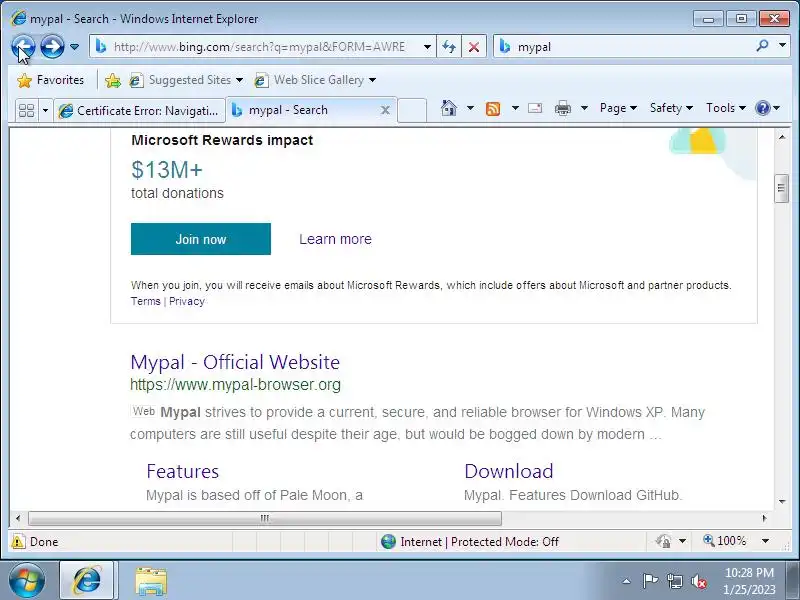Go back with the Back arrow button
Screen dimensions: 800x600
(x=23, y=47)
